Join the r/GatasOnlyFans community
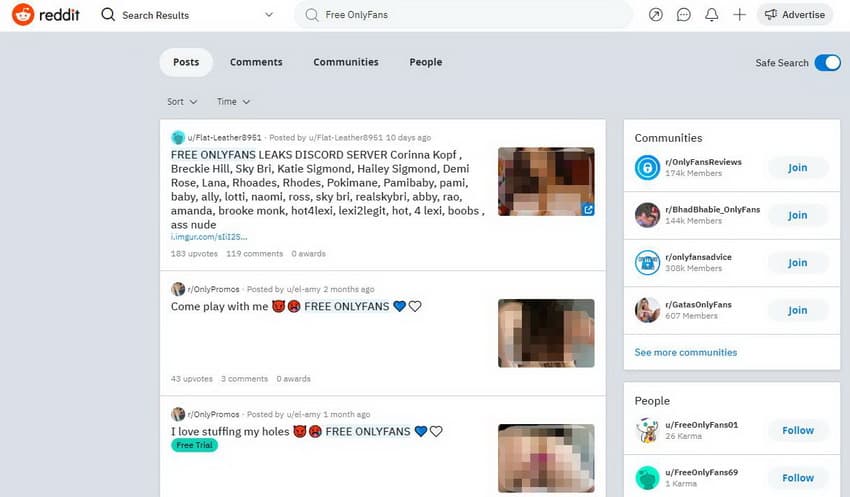The image size is (850, 497). pyautogui.click(x=797, y=310)
